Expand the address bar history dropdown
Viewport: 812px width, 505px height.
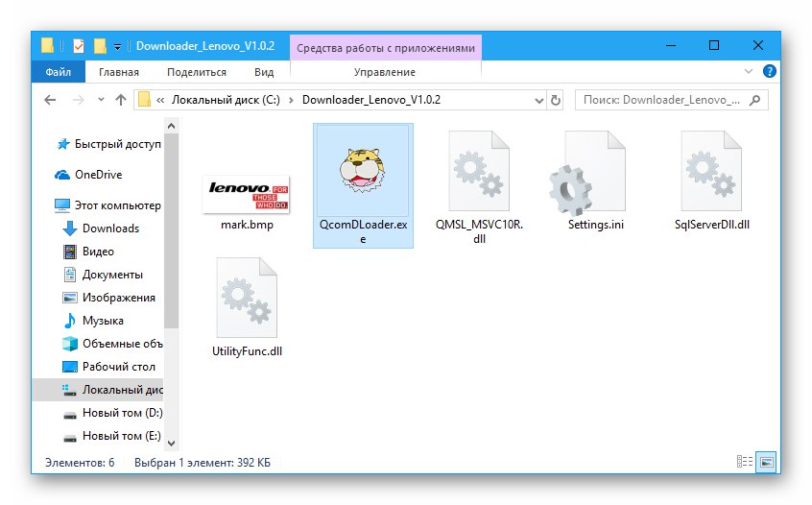(539, 101)
